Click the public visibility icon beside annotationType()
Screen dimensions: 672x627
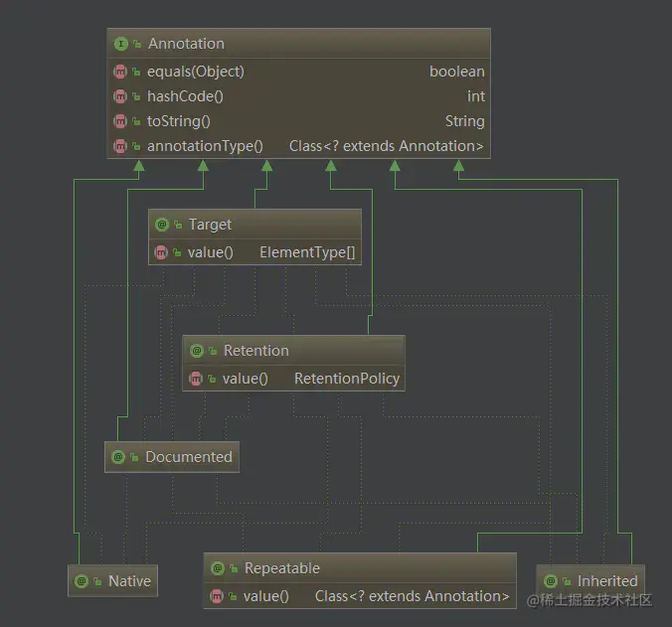[136, 146]
